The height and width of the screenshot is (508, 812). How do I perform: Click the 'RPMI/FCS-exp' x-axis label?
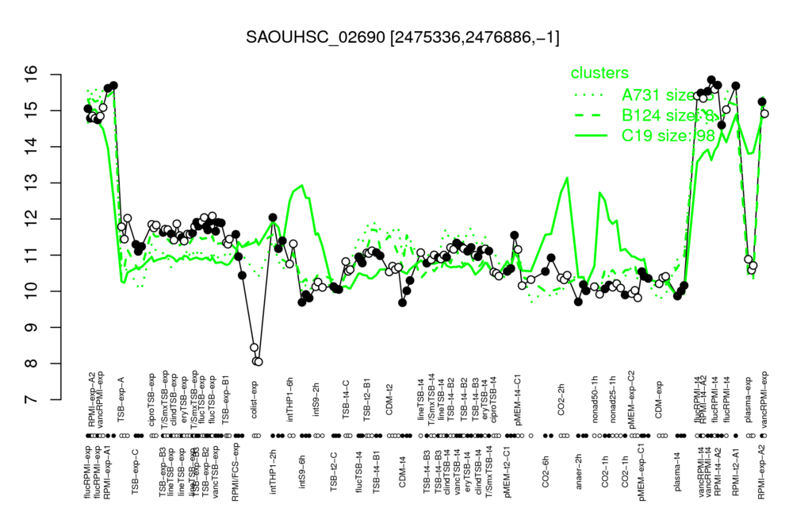[235, 473]
